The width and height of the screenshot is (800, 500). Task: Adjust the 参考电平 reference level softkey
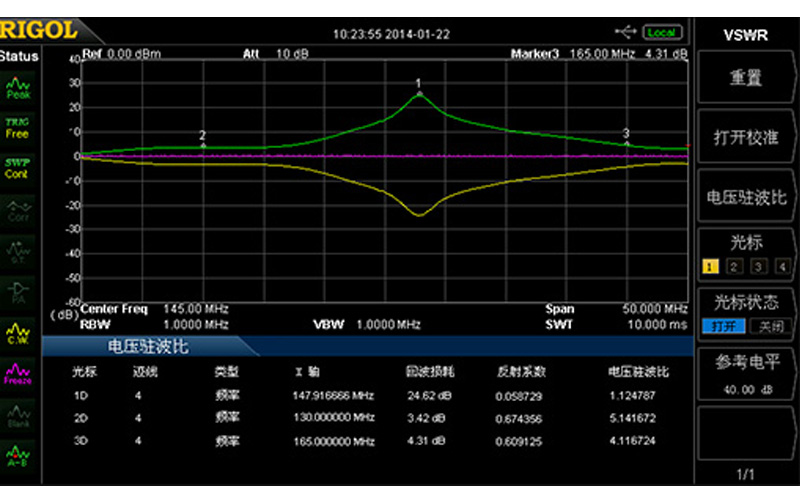746,372
